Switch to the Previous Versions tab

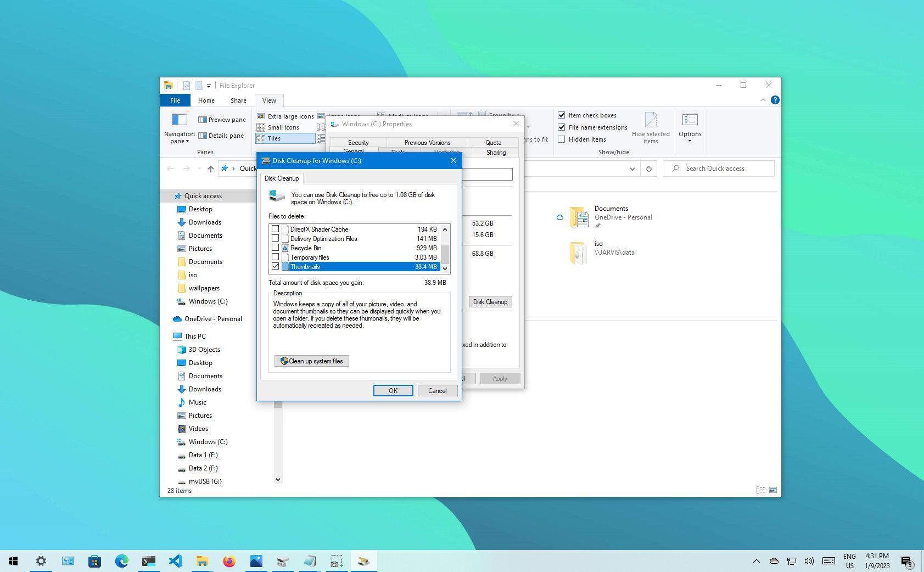coord(427,142)
